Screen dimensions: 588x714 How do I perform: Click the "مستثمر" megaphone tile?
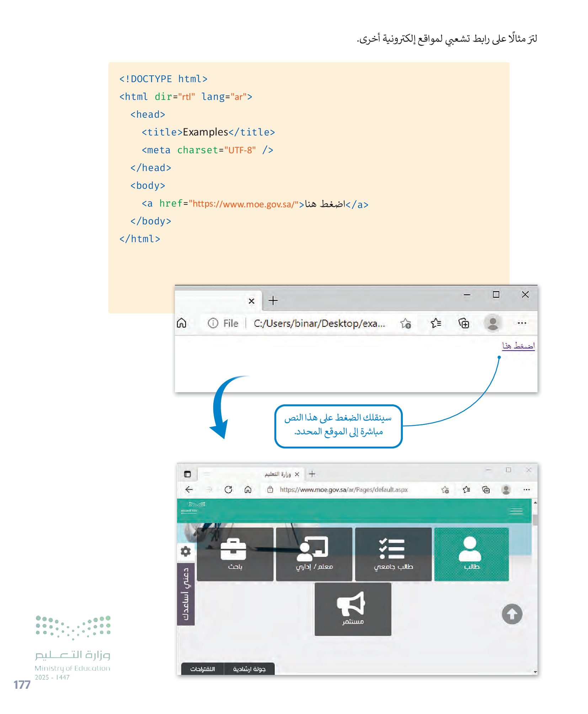tap(353, 609)
